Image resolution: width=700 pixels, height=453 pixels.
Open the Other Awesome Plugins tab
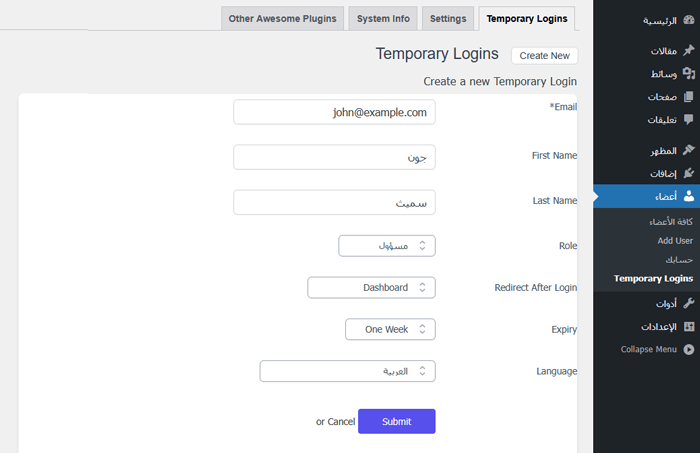283,18
